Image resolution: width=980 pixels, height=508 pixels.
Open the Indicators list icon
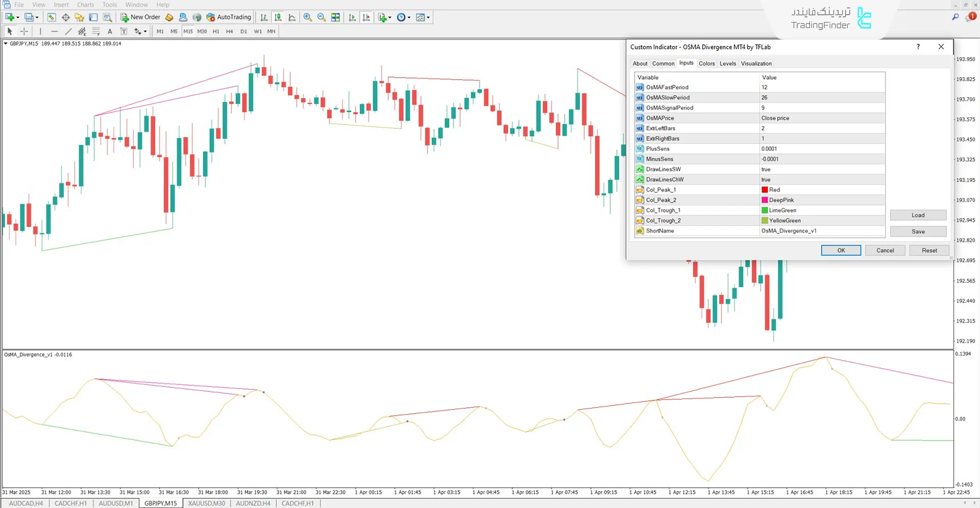[x=382, y=17]
